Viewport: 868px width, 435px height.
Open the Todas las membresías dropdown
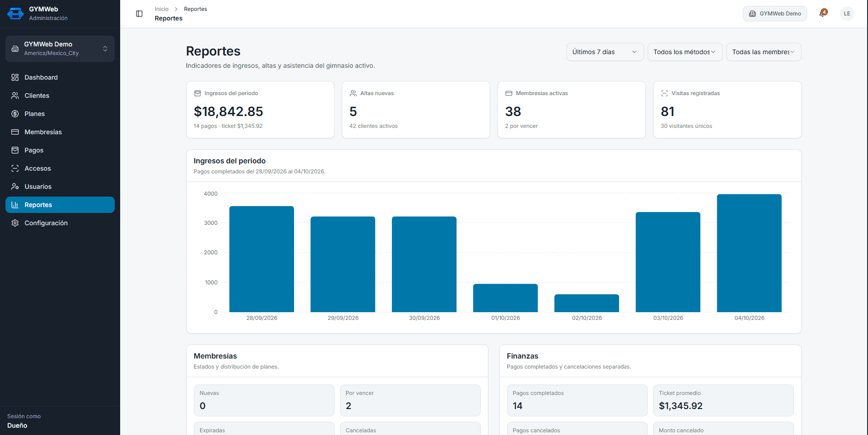[x=763, y=52]
